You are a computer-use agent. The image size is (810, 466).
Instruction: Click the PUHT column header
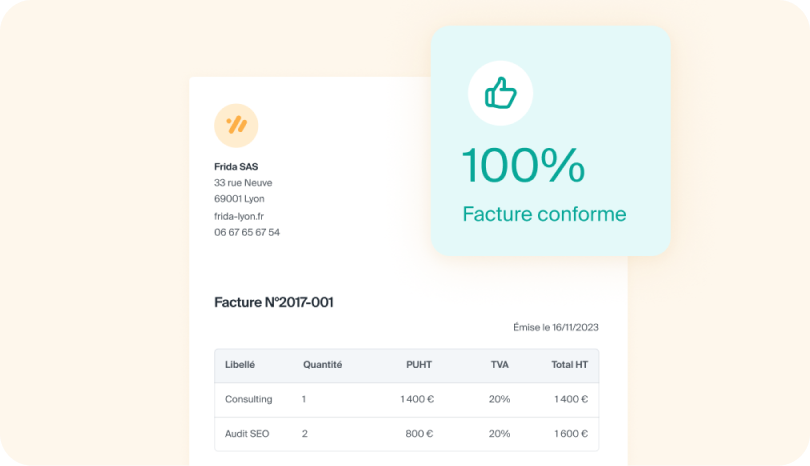point(419,365)
